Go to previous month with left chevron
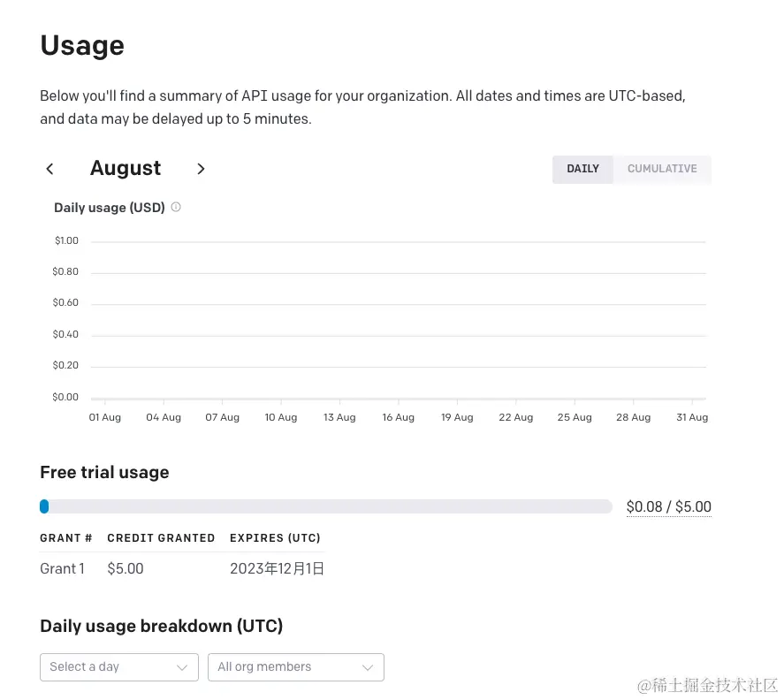Image resolution: width=784 pixels, height=700 pixels. click(x=50, y=169)
